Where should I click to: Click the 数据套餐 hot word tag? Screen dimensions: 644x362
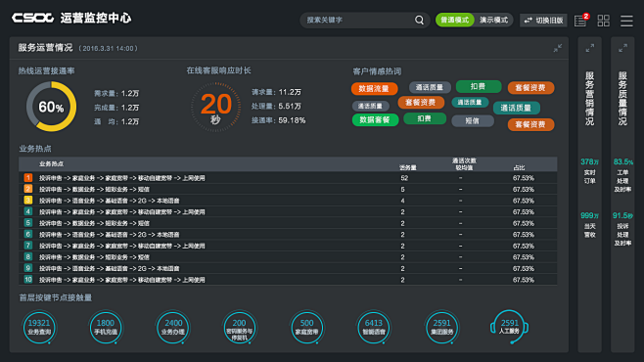pyautogui.click(x=375, y=119)
